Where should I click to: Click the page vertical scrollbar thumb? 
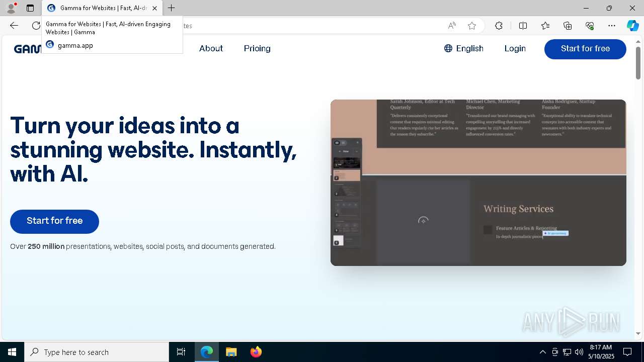pyautogui.click(x=638, y=63)
